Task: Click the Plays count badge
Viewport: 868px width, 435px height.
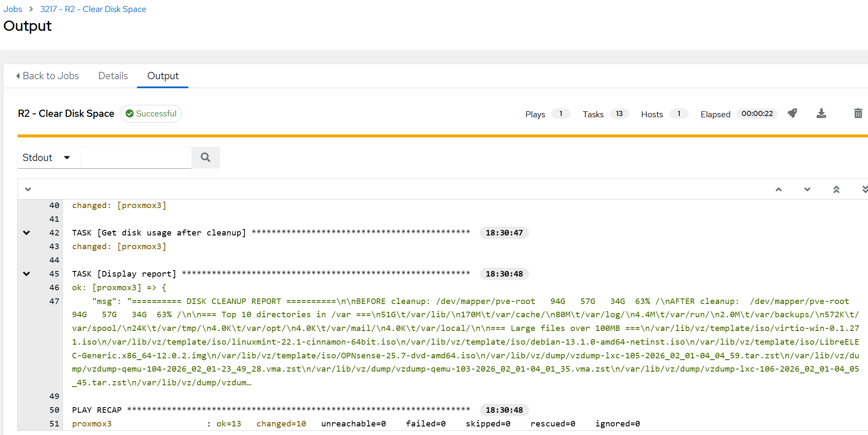Action: click(561, 113)
